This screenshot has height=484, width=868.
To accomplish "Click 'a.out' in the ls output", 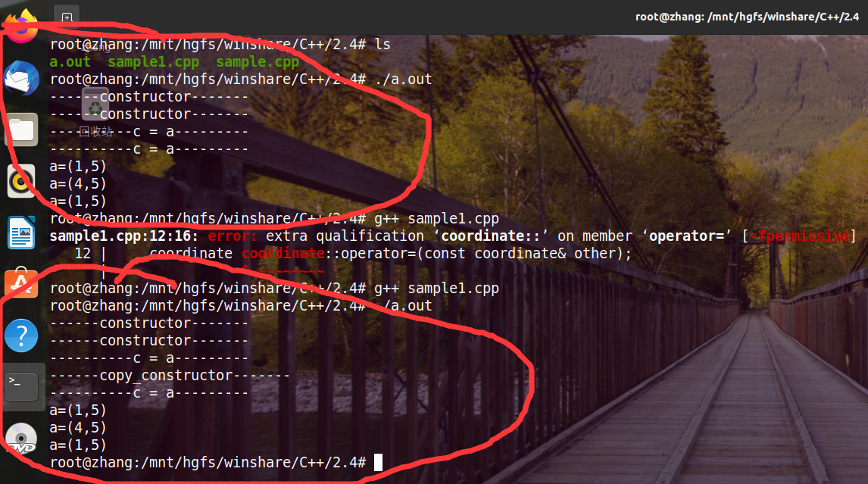I will (x=70, y=61).
